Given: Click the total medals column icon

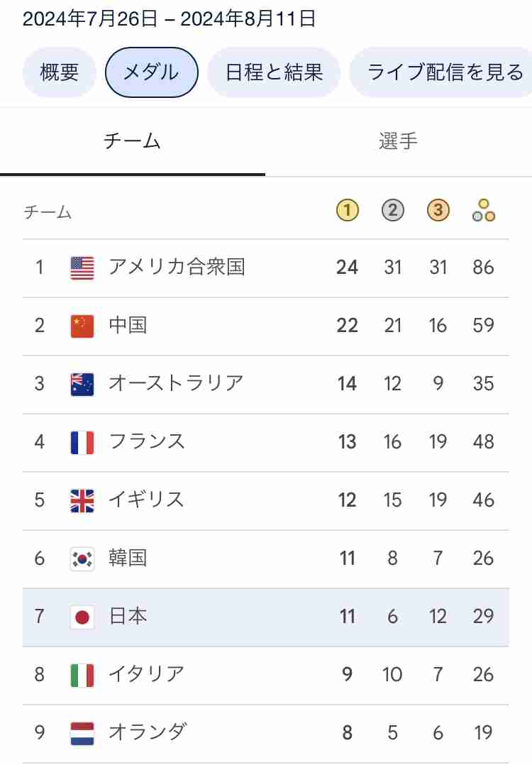Looking at the screenshot, I should (x=484, y=210).
